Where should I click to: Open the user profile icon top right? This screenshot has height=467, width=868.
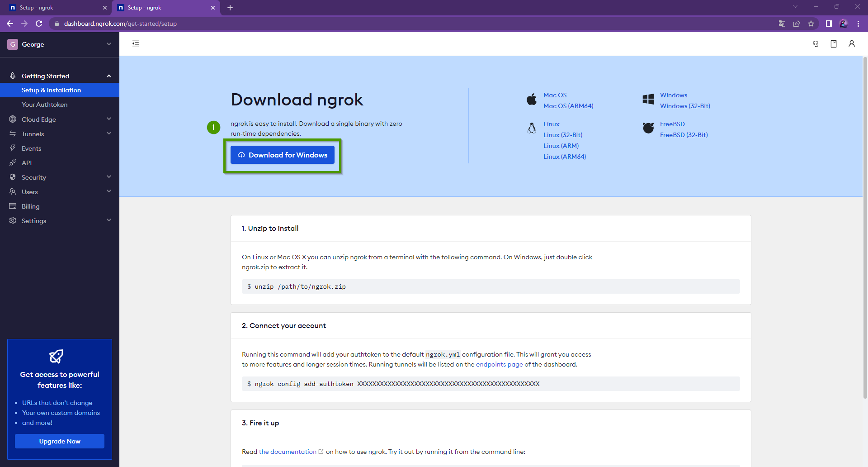852,44
